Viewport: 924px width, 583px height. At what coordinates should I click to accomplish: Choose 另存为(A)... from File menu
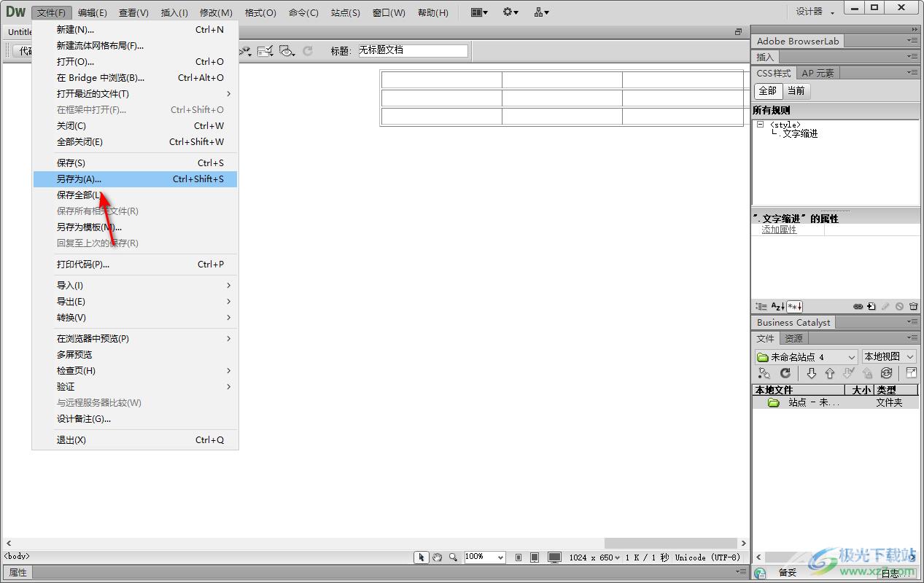tap(136, 179)
